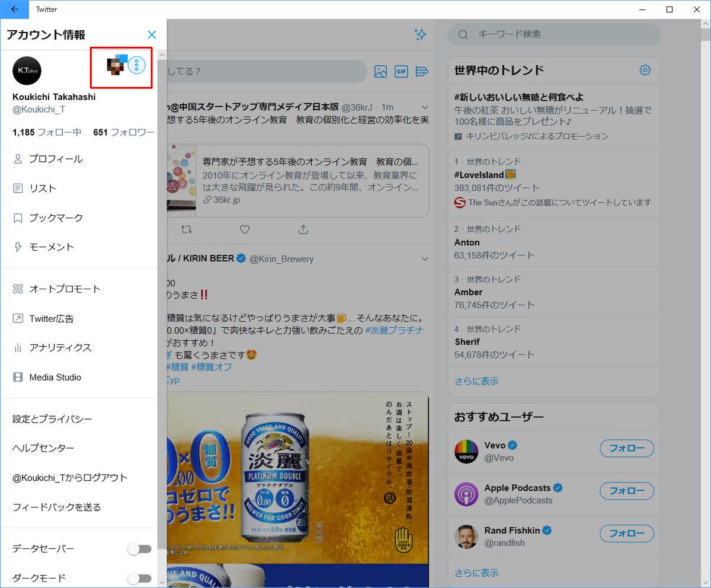Close the account info panel
Viewport: 711px width, 588px height.
pyautogui.click(x=152, y=35)
